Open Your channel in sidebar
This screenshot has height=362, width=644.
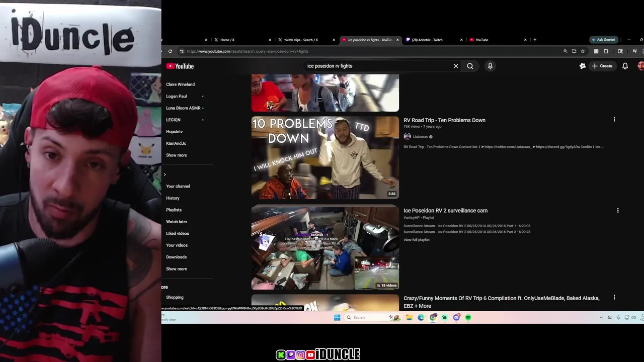point(178,186)
